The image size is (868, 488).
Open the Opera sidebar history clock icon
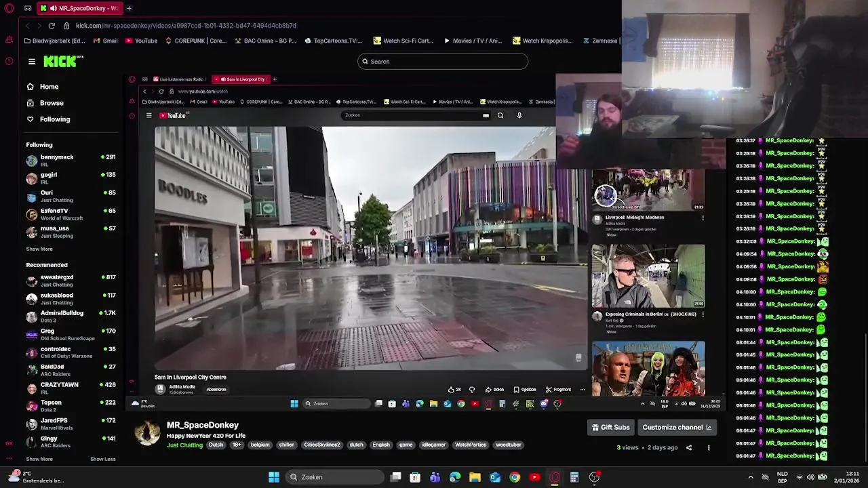tap(9, 61)
